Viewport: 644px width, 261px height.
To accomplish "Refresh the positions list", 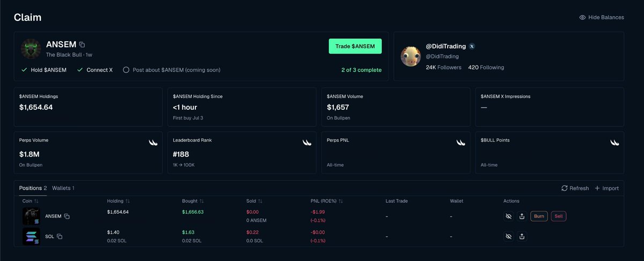I will pyautogui.click(x=575, y=188).
